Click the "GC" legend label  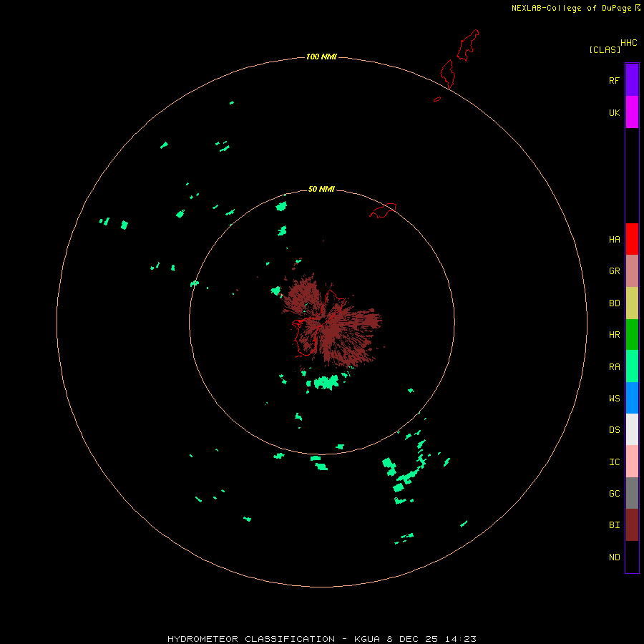(614, 494)
